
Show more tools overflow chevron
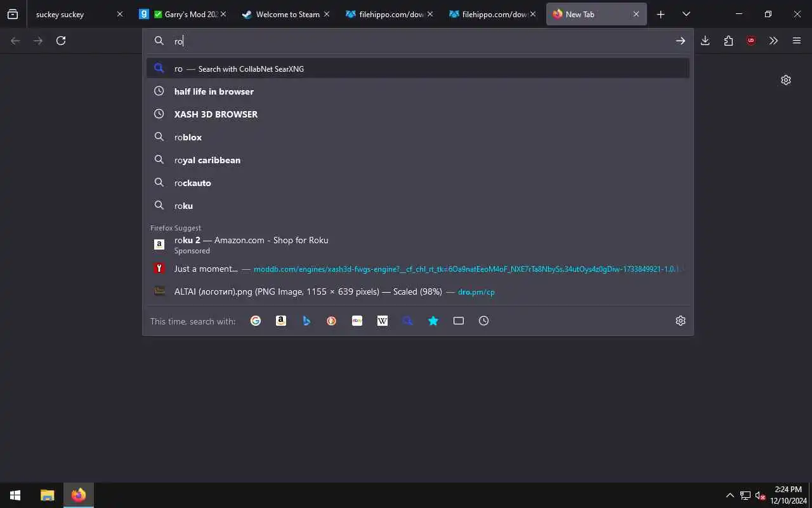pos(774,41)
